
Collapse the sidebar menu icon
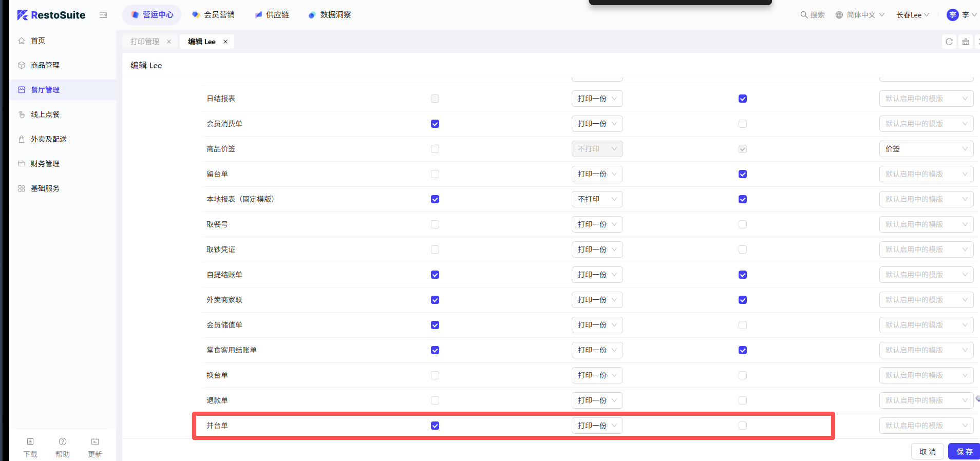[103, 15]
